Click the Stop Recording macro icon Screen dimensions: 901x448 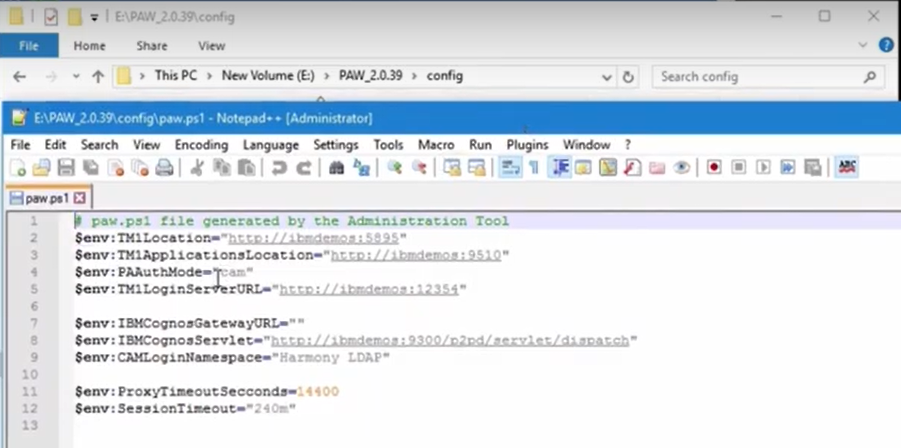(738, 168)
